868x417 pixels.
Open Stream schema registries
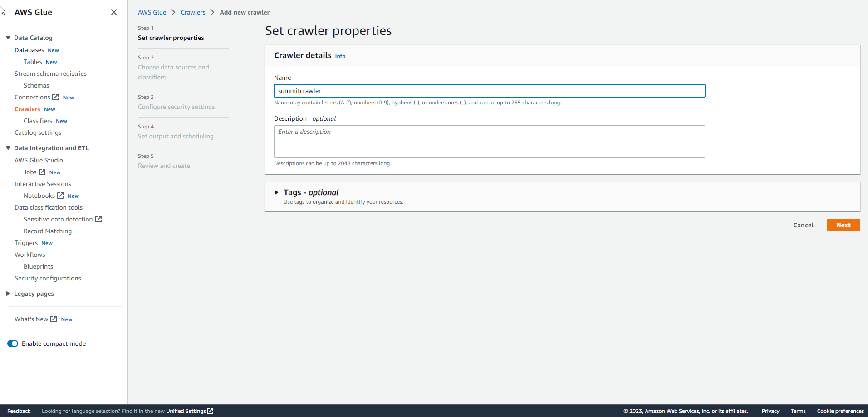click(50, 74)
